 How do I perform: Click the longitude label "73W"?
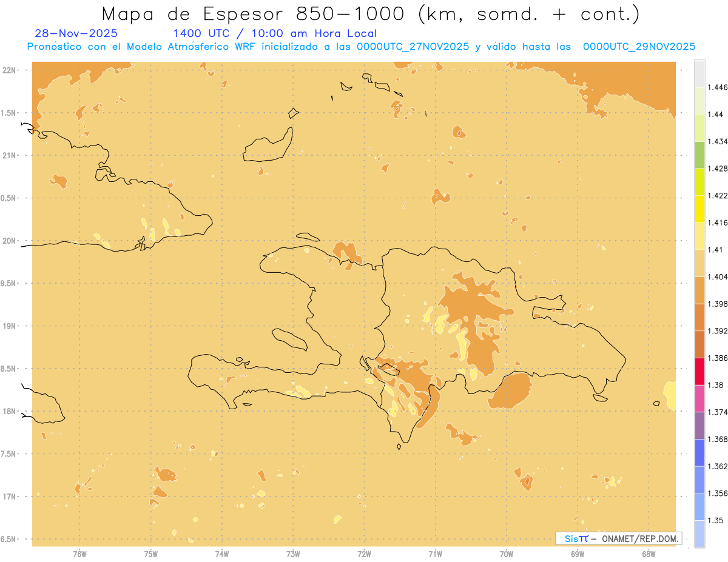pyautogui.click(x=293, y=554)
